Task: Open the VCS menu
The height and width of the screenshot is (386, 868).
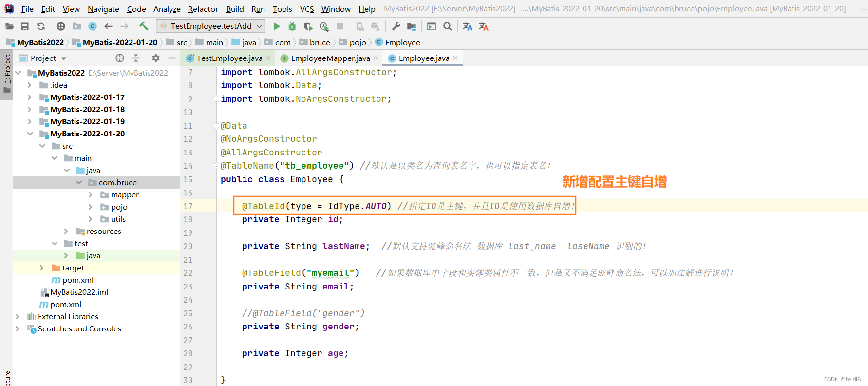Action: [307, 9]
